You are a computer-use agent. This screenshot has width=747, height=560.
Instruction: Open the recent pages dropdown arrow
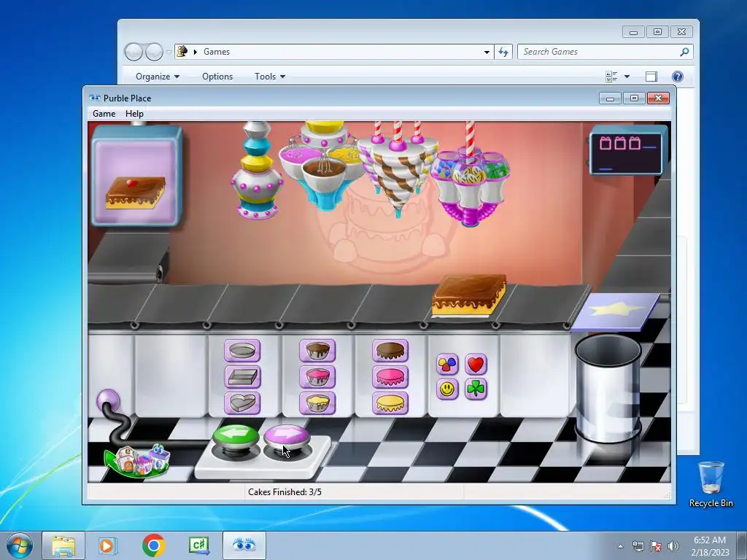[x=169, y=52]
